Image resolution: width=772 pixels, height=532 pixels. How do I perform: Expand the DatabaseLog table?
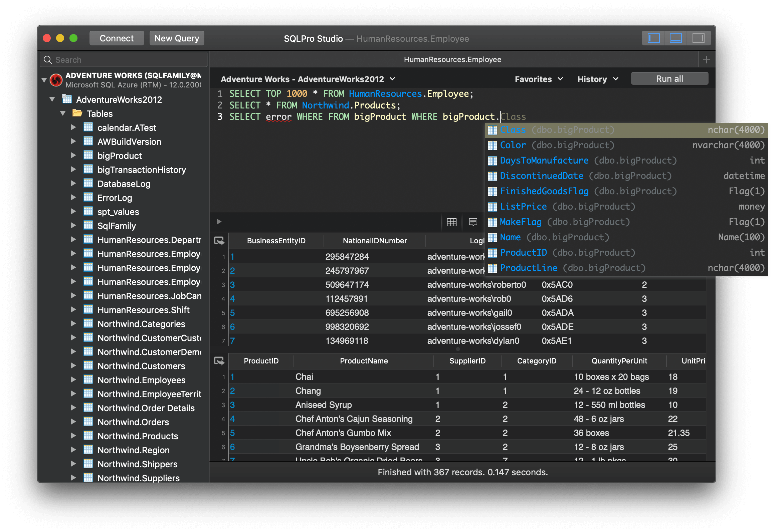tap(73, 183)
